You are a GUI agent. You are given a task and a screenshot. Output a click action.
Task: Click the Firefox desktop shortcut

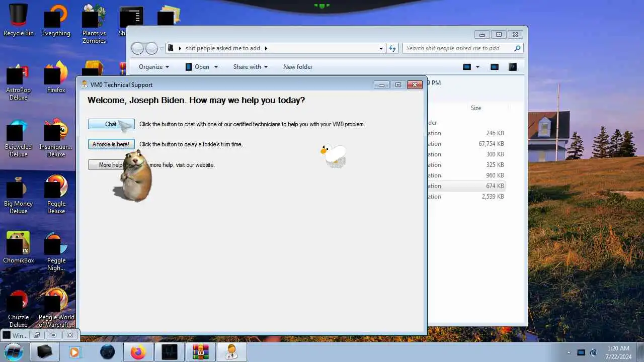[56, 77]
